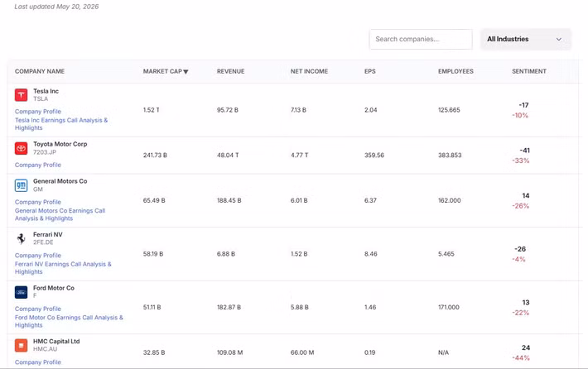Click the Tesla logo icon
Image resolution: width=588 pixels, height=369 pixels.
pyautogui.click(x=21, y=95)
